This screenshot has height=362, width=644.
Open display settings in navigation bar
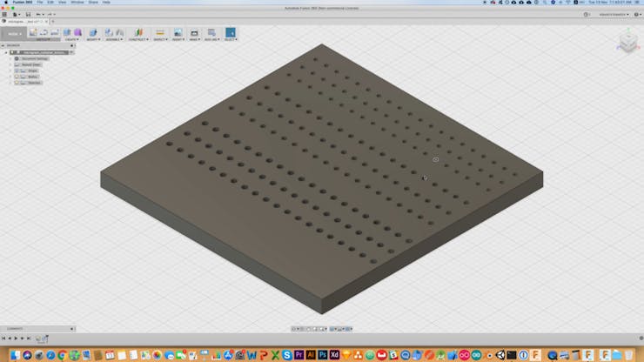334,329
